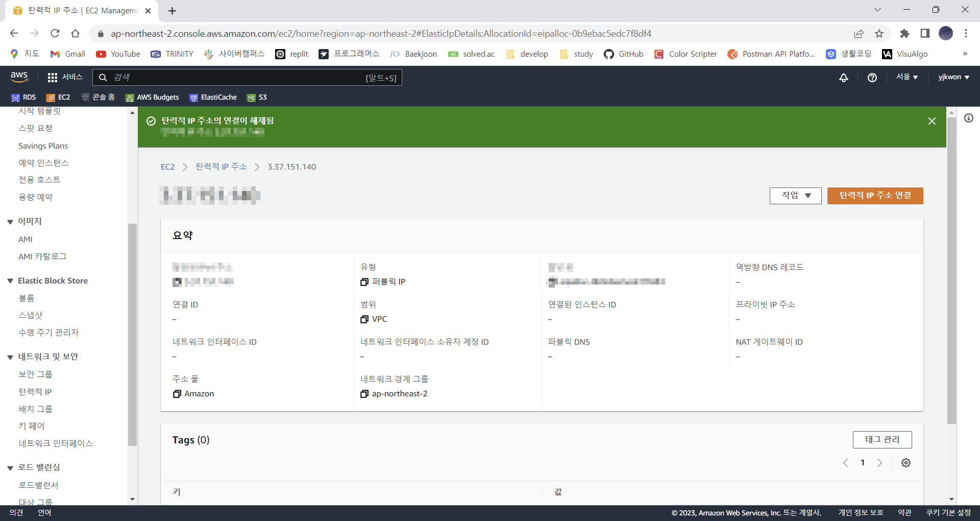Copy the VPC scope value
The image size is (980, 521).
tap(364, 319)
